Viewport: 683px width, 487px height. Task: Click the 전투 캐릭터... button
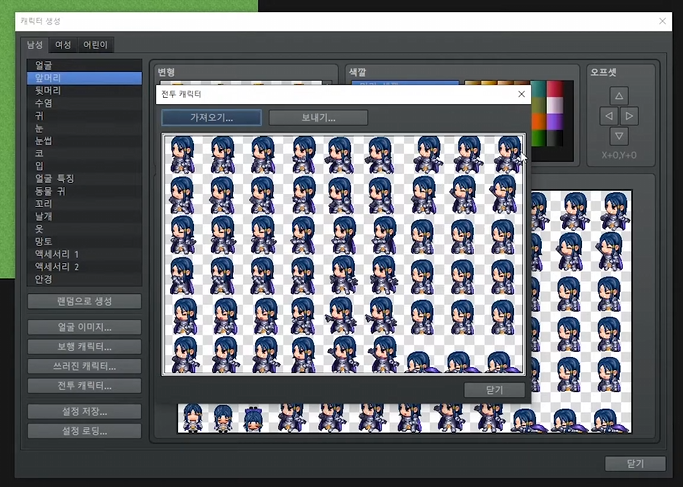85,386
